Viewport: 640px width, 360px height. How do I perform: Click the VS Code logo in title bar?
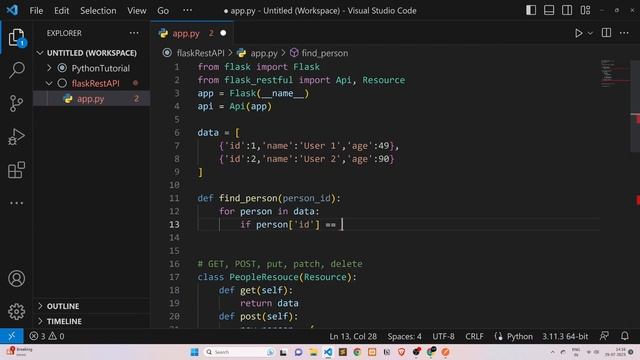pos(12,10)
